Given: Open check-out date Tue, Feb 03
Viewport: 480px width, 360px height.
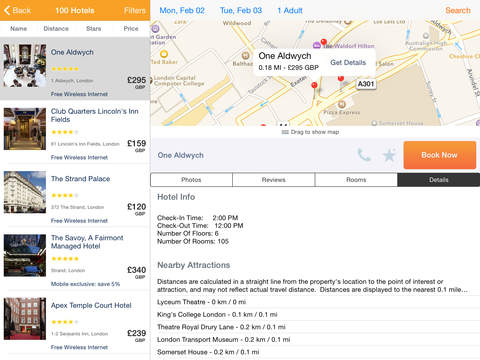Looking at the screenshot, I should (x=241, y=10).
